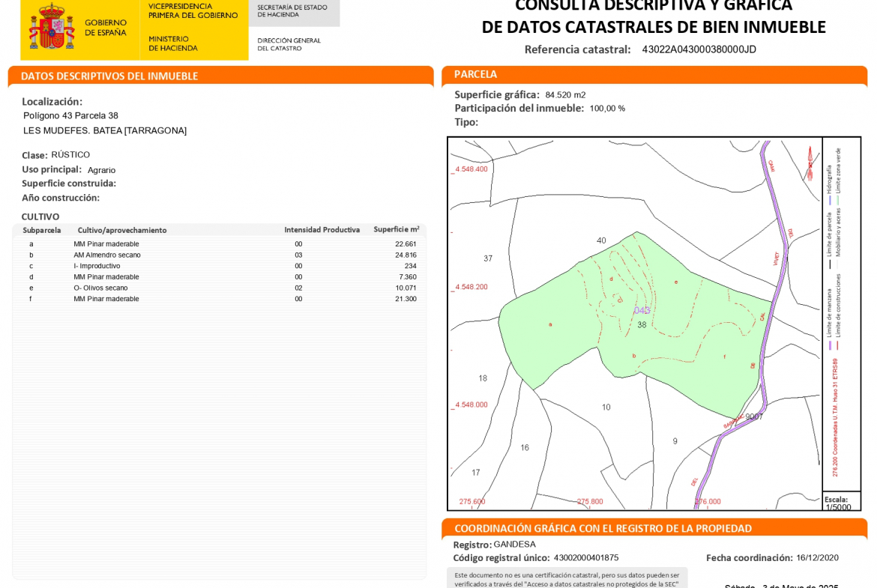Click neighboring parcel 18 on the map
877x588 pixels.
[x=483, y=378]
